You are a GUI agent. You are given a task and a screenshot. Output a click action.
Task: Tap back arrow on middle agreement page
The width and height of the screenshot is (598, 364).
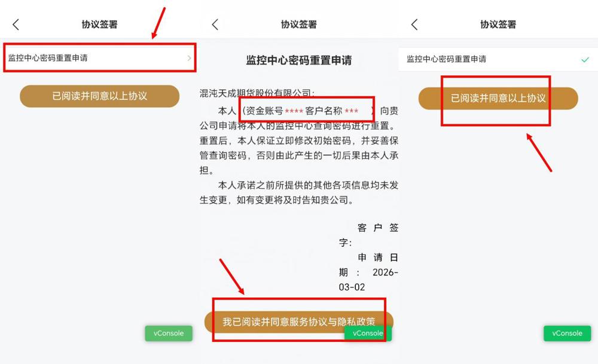(x=215, y=25)
